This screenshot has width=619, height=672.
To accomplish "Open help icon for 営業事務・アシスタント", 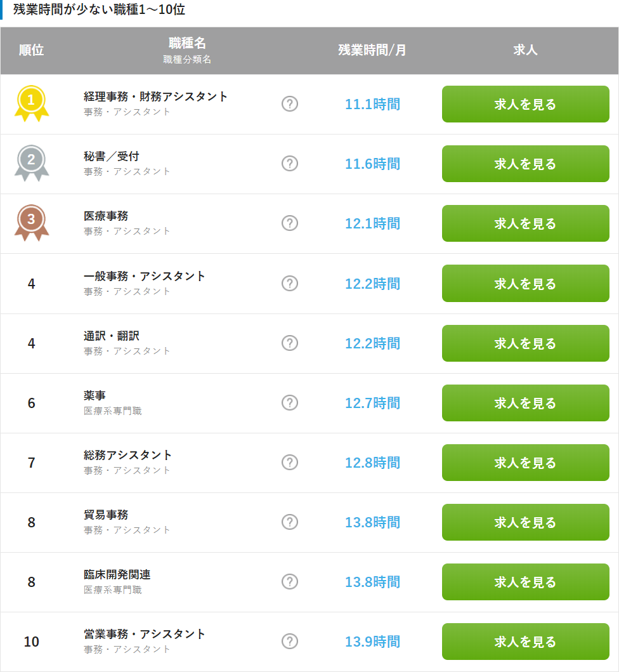I will (x=290, y=641).
